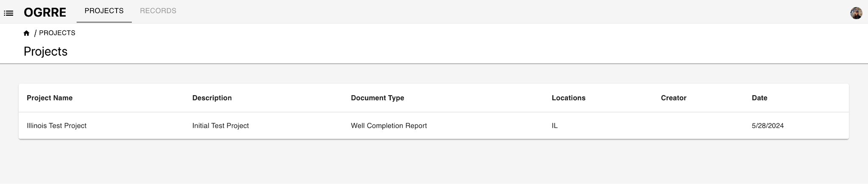The width and height of the screenshot is (868, 184).
Task: Click the home breadcrumb icon
Action: [26, 33]
